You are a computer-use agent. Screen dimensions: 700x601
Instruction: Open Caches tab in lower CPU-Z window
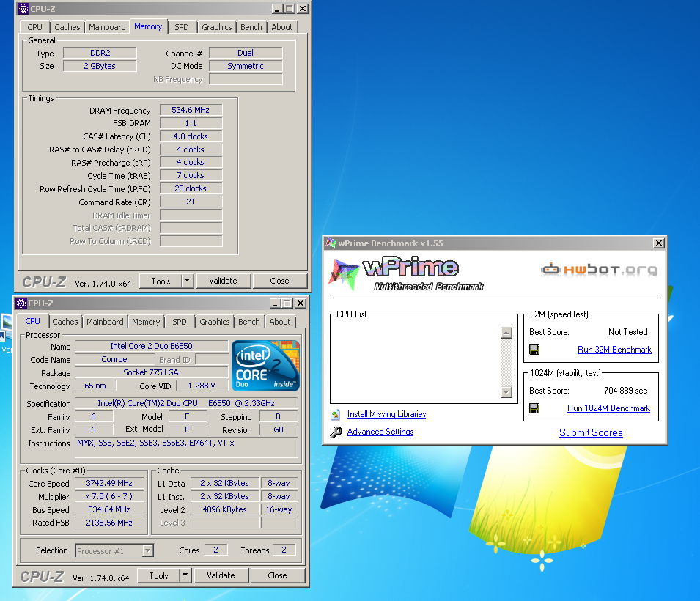coord(65,322)
